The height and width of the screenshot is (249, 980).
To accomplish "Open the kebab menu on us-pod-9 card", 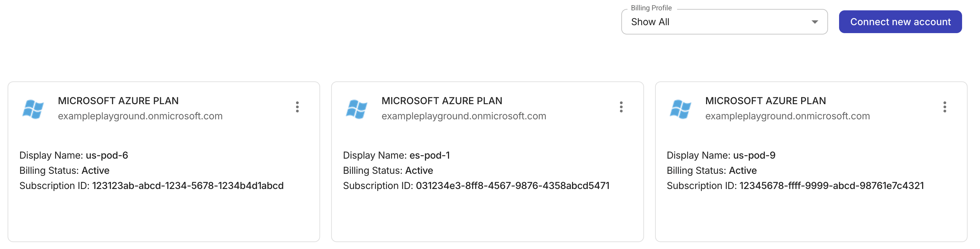I will click(x=945, y=107).
